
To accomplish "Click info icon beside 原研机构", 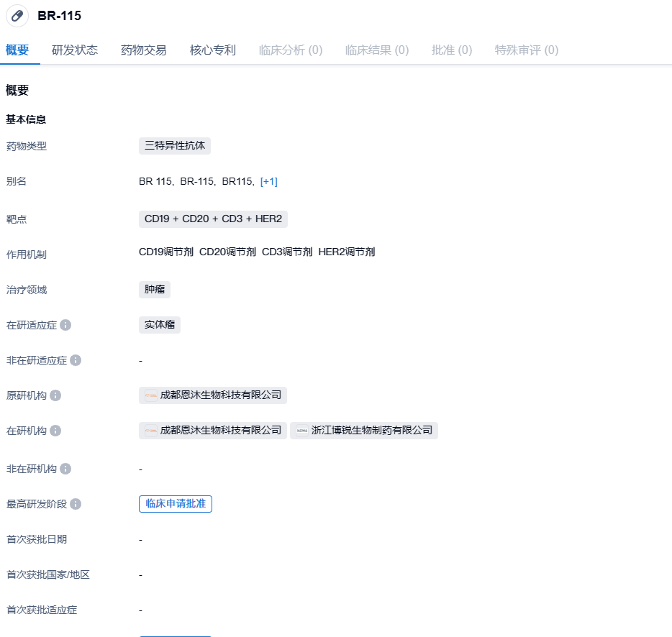I will point(55,395).
